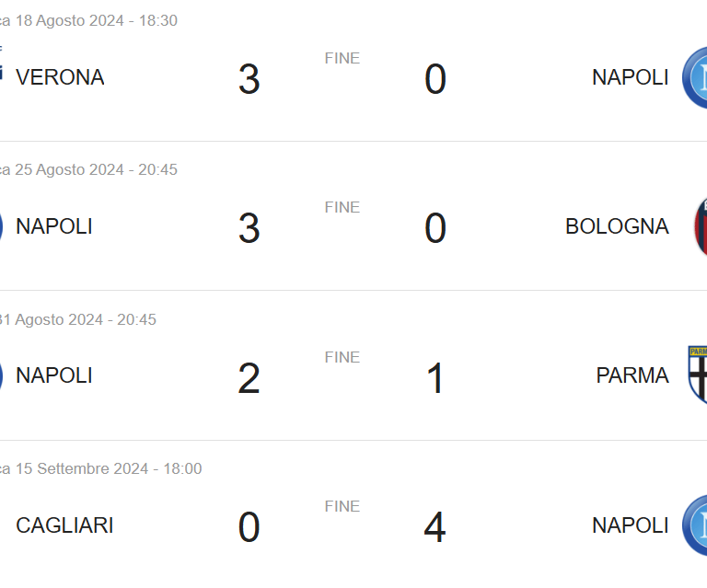The image size is (707, 588).
Task: Click the 25 Agosto 2024 date line
Action: [x=88, y=170]
